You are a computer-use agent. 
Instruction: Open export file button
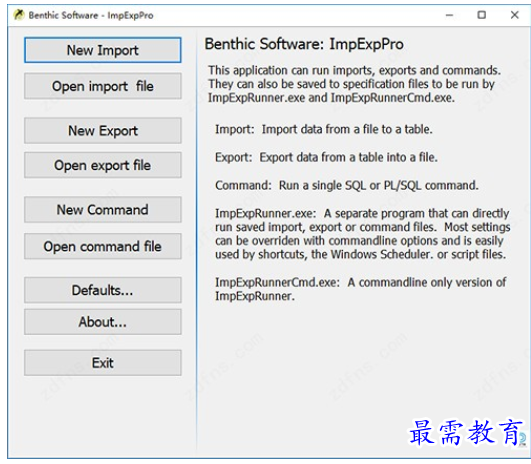(103, 165)
